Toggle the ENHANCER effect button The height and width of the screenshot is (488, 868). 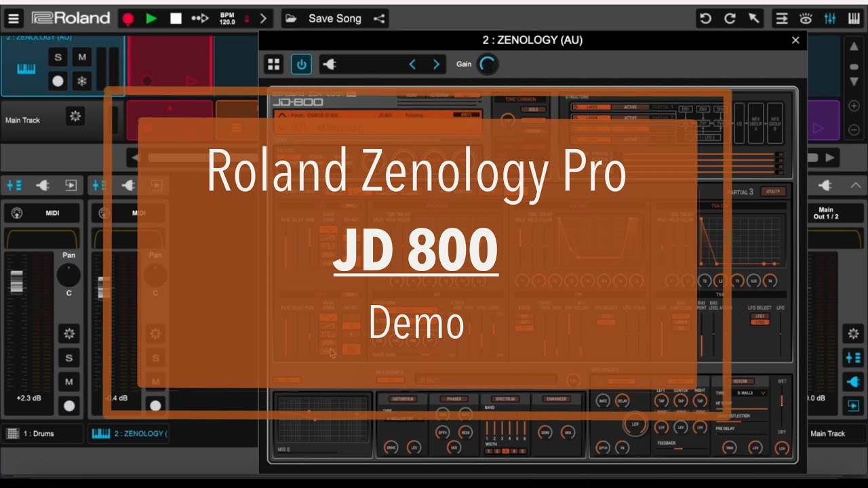click(x=557, y=399)
